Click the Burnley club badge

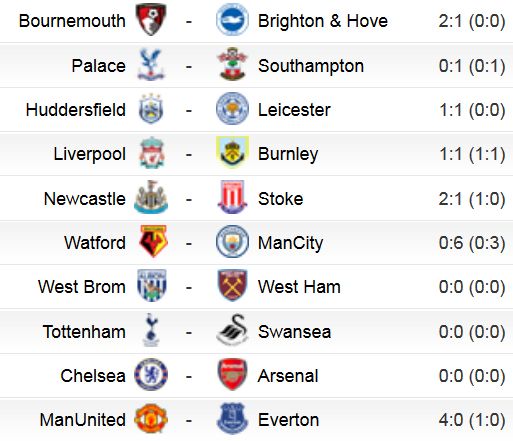(x=232, y=152)
